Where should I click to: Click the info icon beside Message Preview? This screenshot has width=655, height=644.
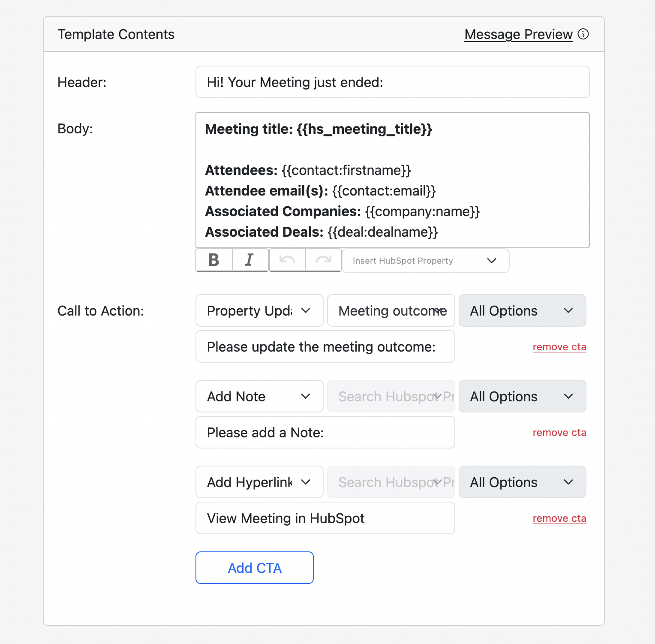pyautogui.click(x=583, y=34)
